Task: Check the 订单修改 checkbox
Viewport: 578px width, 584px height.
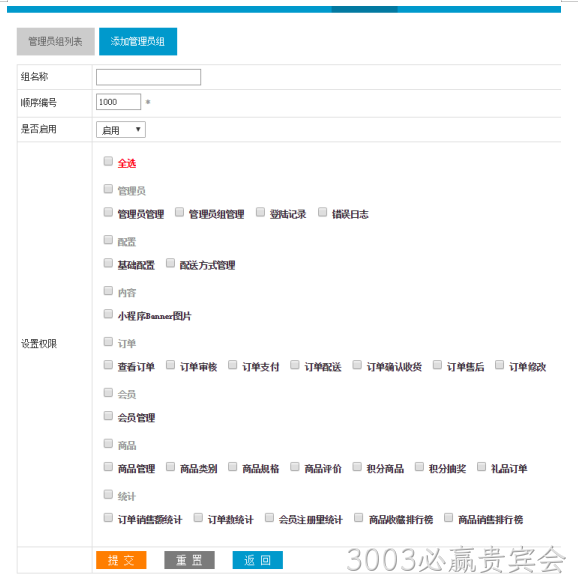Action: (x=499, y=365)
